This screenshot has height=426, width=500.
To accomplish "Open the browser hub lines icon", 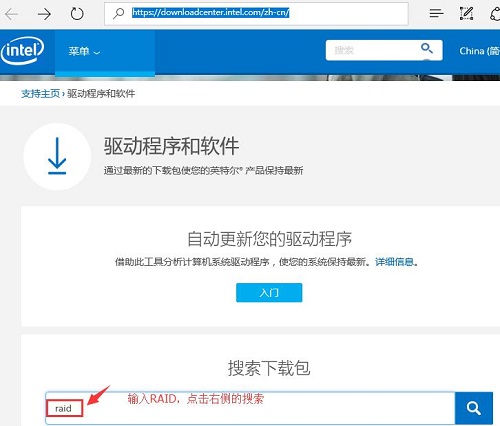I will [436, 13].
